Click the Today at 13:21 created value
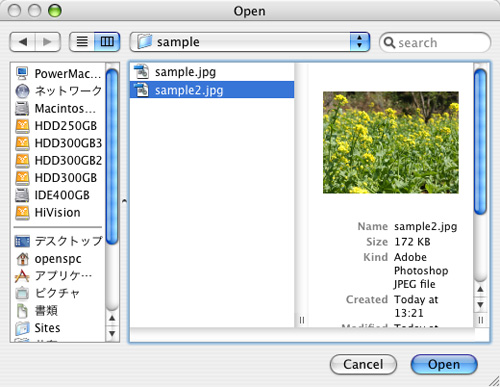This screenshot has height=387, width=500. (x=416, y=306)
